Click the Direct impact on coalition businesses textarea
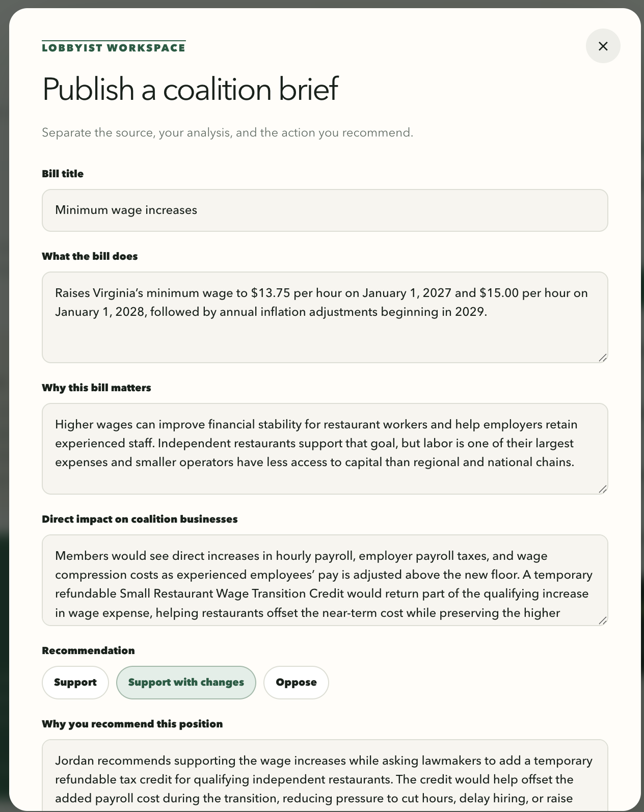This screenshot has width=644, height=812. coord(325,580)
